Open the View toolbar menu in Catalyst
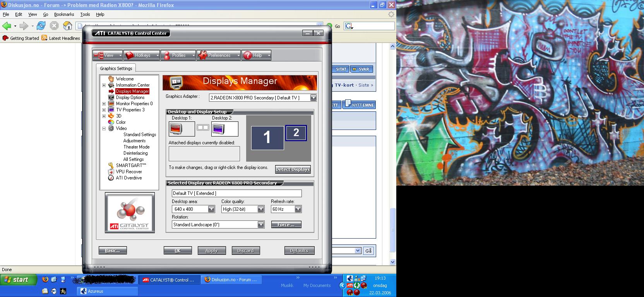The width and height of the screenshot is (644, 297). [x=108, y=55]
